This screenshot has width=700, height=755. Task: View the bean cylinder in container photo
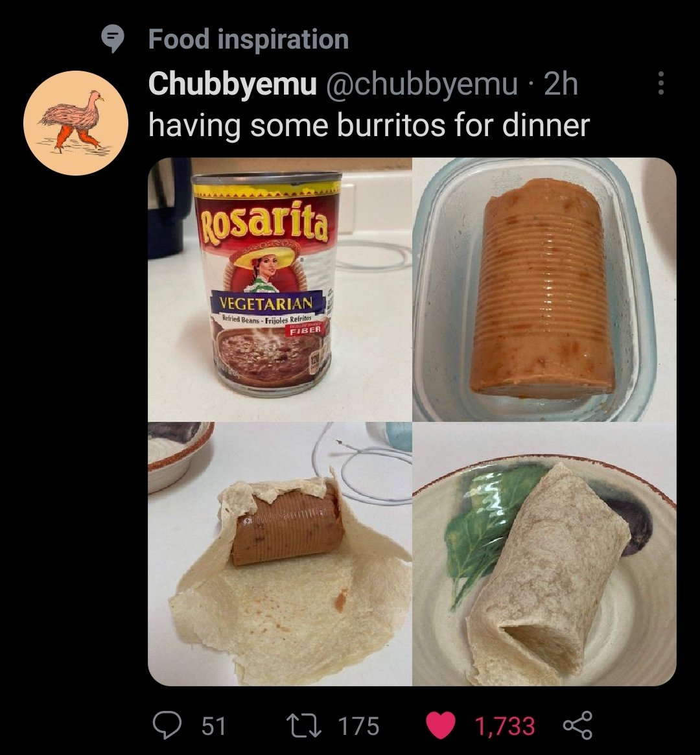coord(544,290)
